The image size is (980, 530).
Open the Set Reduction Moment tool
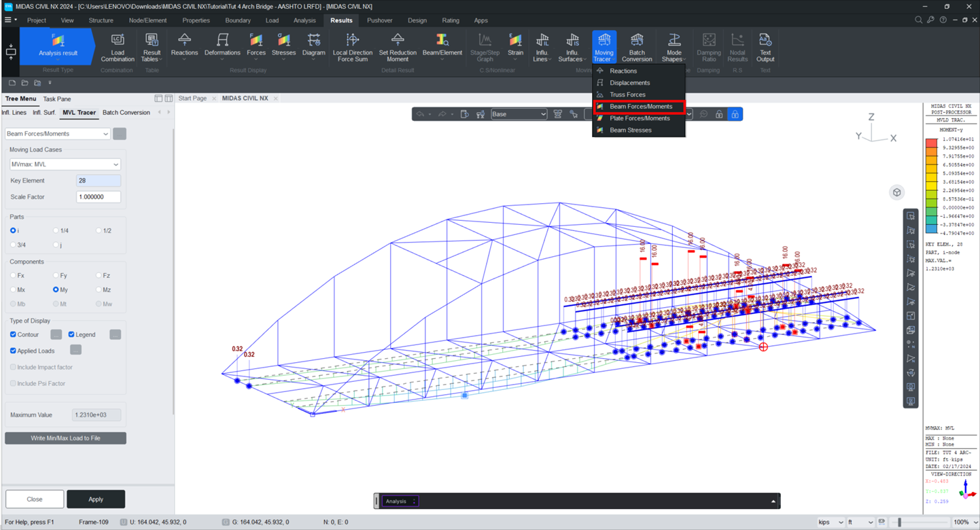coord(398,48)
